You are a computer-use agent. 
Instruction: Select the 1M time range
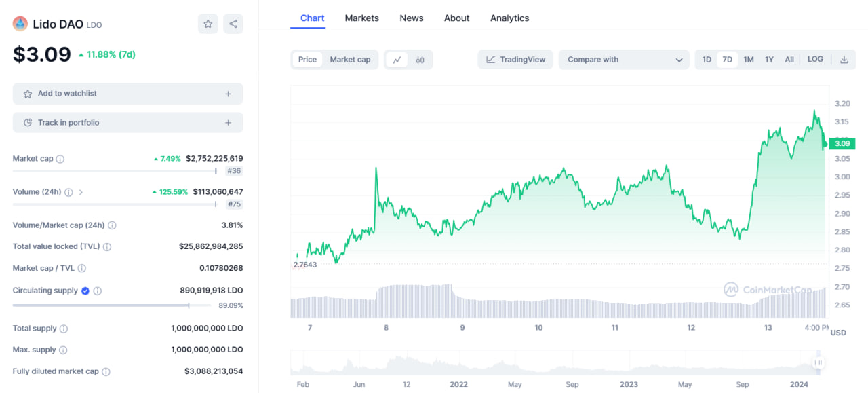(749, 60)
